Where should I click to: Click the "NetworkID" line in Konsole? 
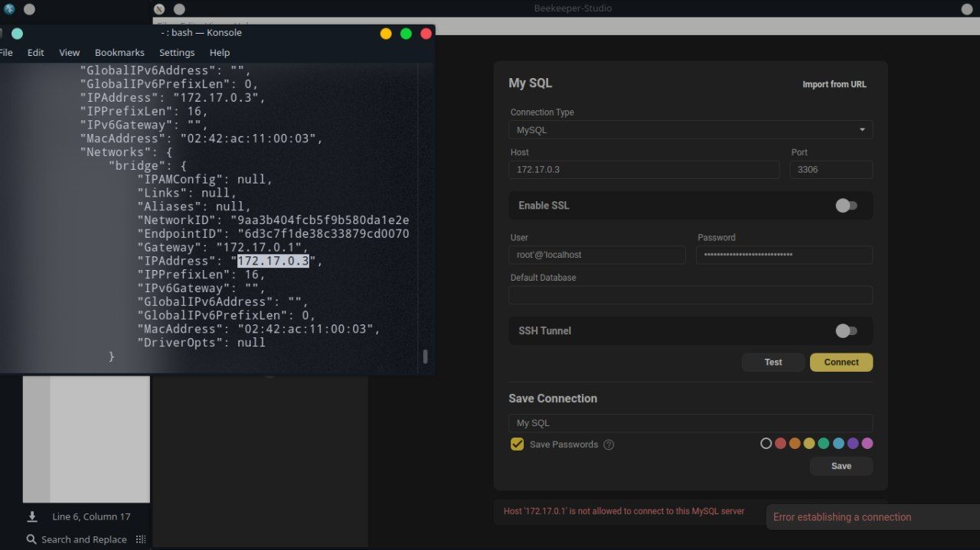pyautogui.click(x=273, y=220)
